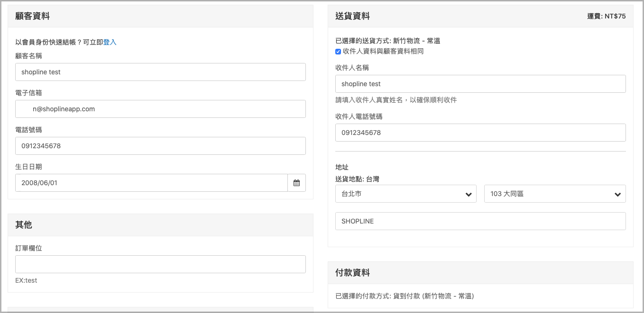Click the 運費: NT$75 shipping fee text

pos(607,16)
